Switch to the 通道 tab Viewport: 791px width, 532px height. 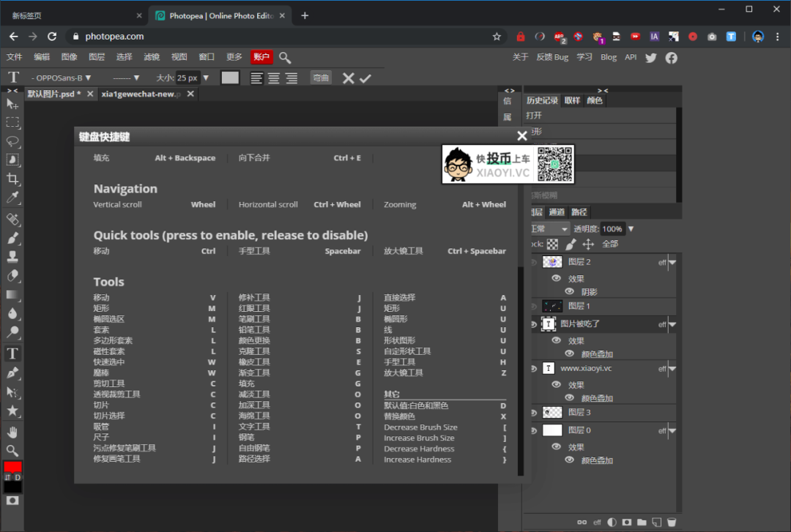[559, 211]
